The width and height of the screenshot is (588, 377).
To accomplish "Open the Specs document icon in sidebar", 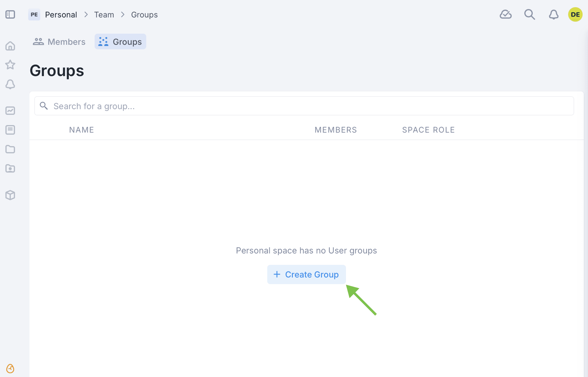I will (10, 130).
